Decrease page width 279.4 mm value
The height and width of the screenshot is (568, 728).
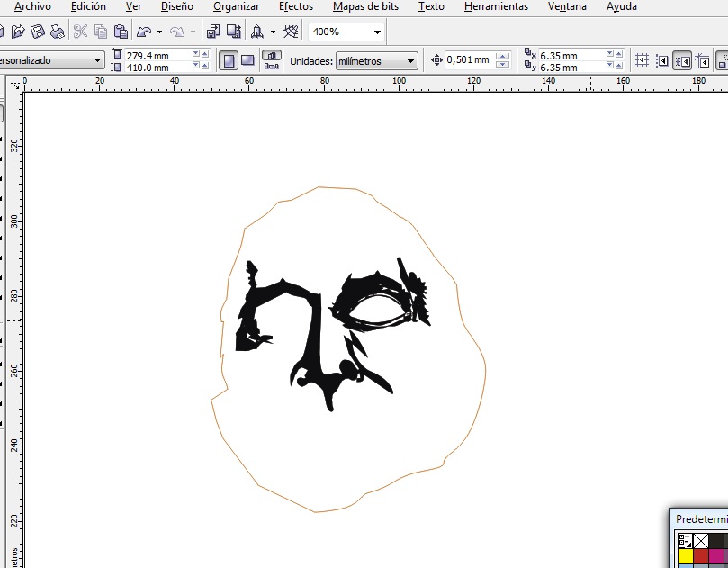196,54
